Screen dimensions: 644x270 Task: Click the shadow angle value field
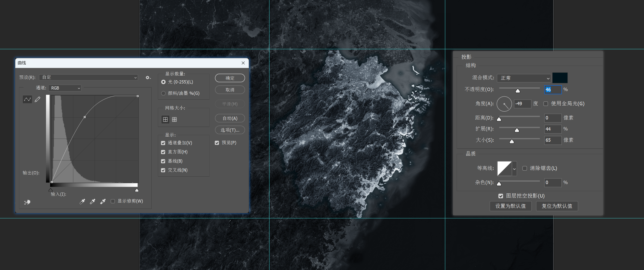pos(522,104)
